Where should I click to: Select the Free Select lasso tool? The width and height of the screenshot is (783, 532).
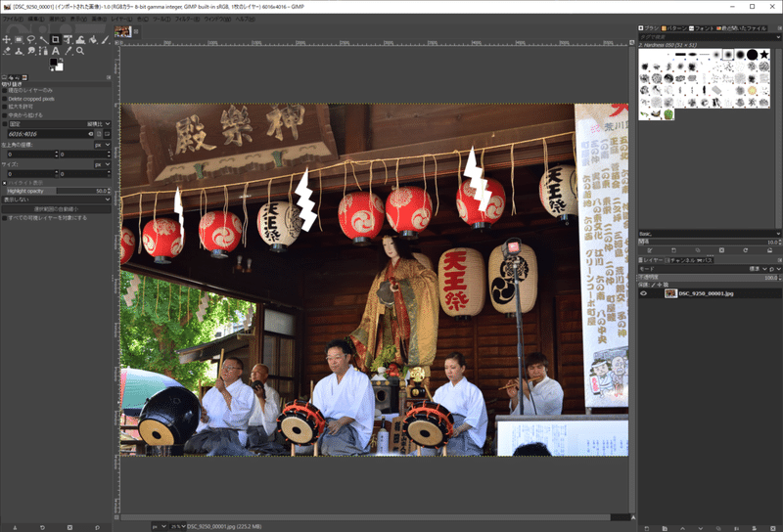pyautogui.click(x=31, y=40)
